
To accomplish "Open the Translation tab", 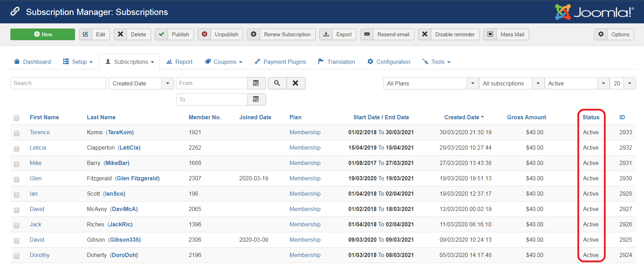I will click(336, 62).
